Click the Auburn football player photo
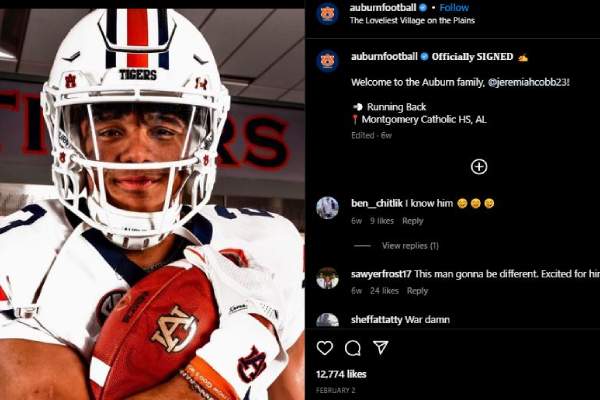 [x=152, y=200]
